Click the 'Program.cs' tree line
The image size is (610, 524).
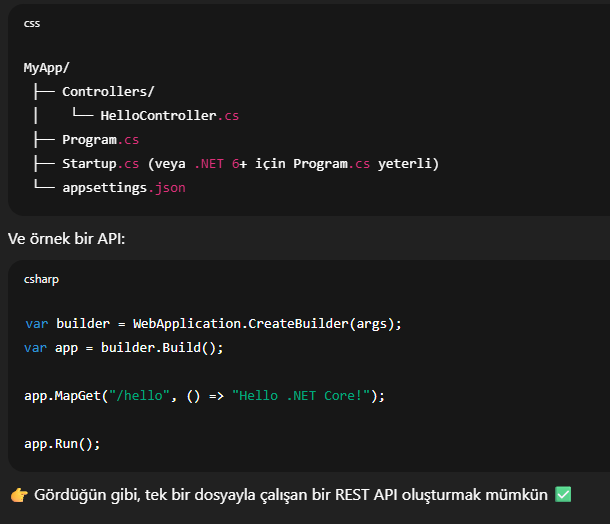(100, 140)
